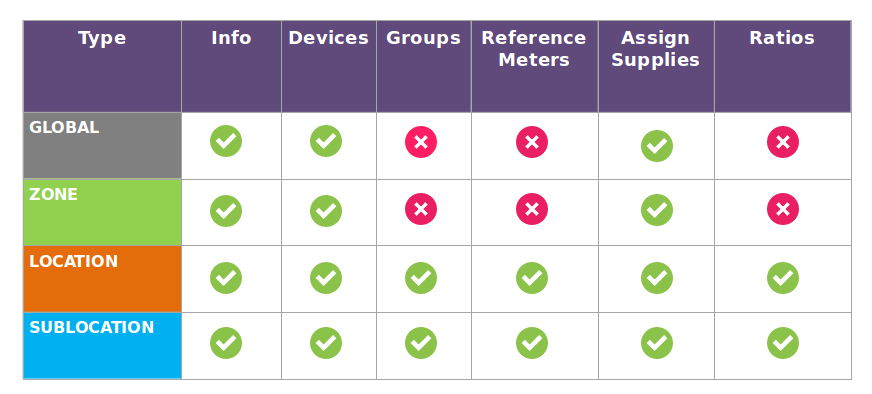The image size is (872, 394).
Task: Click the gray GLOBAL row label
Action: pyautogui.click(x=102, y=146)
